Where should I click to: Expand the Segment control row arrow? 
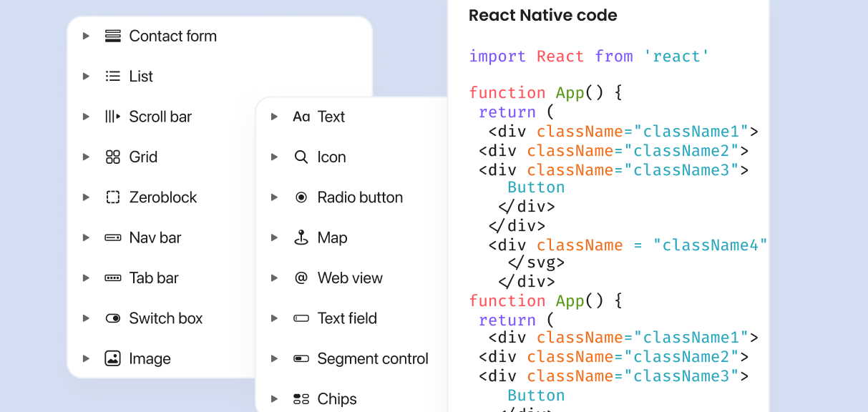[274, 358]
